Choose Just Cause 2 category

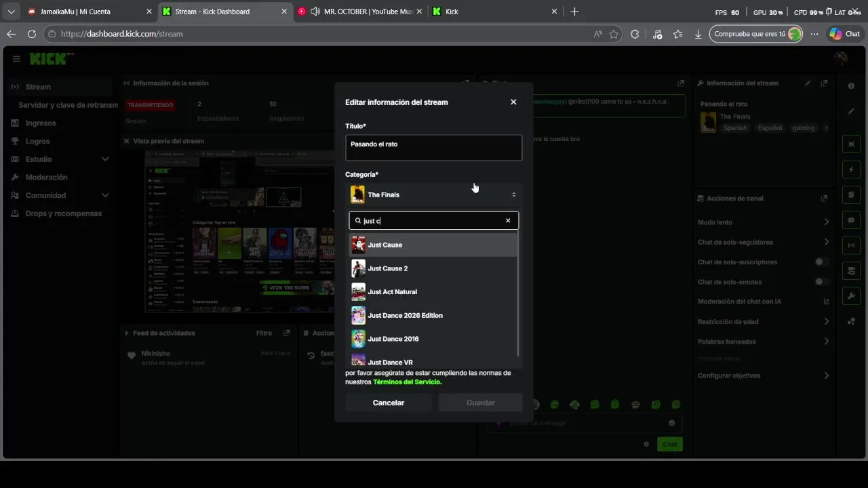click(x=433, y=268)
